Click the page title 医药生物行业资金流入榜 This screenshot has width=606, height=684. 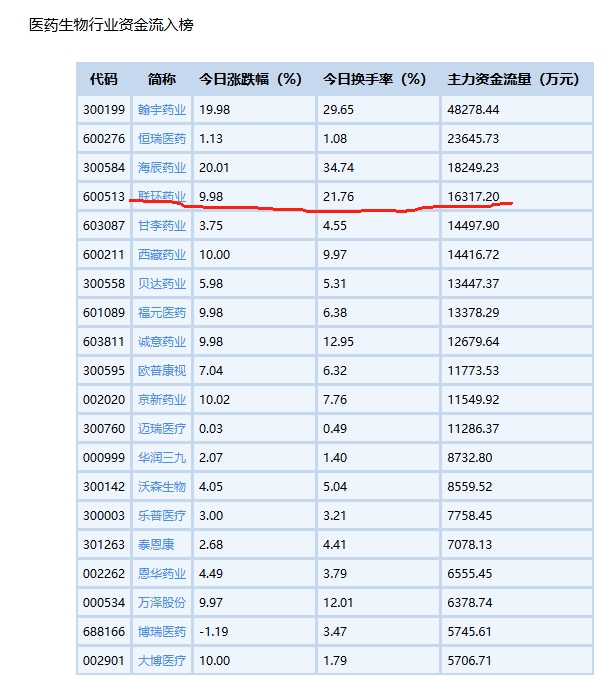point(111,25)
